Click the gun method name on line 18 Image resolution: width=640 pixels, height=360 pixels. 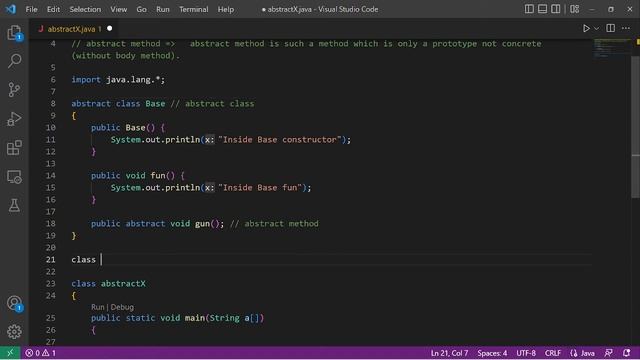tap(202, 224)
